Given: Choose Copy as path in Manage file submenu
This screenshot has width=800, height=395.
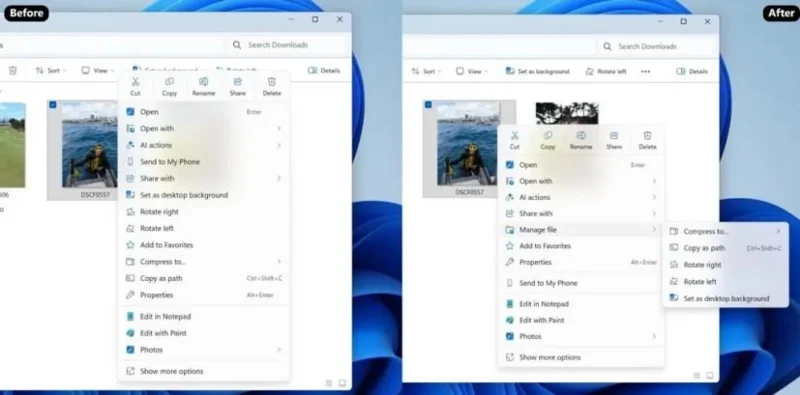Looking at the screenshot, I should coord(725,248).
